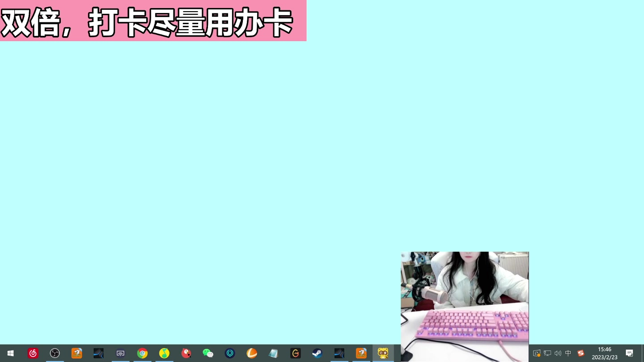Open the Douyu streaming app
The height and width of the screenshot is (362, 644).
pyautogui.click(x=76, y=353)
